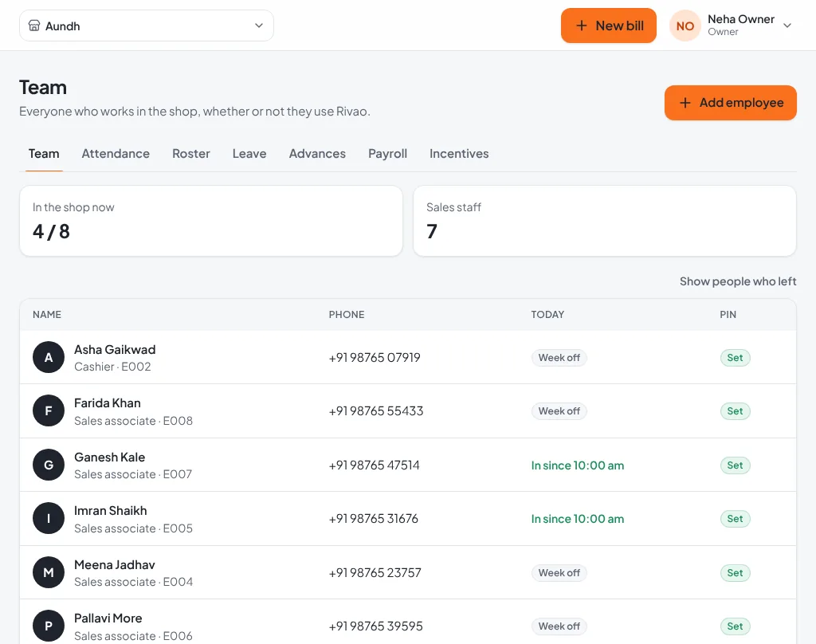Viewport: 816px width, 644px height.
Task: Click Imran Shaikh's name
Action: tap(110, 511)
